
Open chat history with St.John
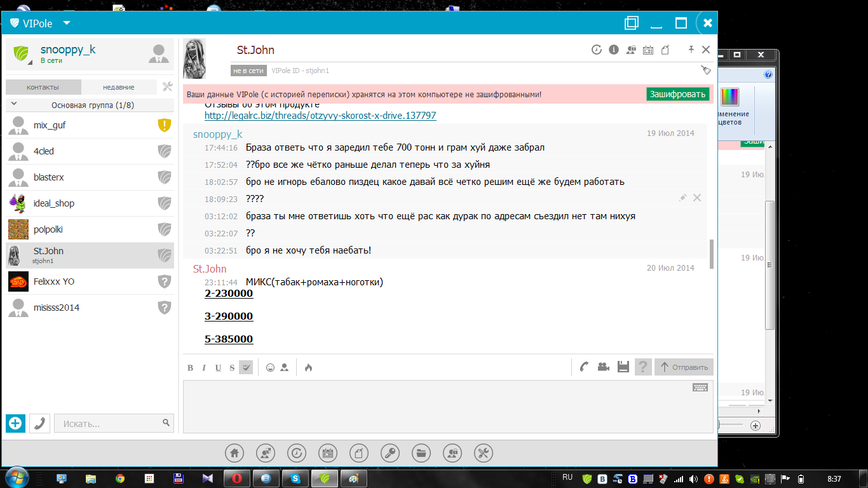596,50
